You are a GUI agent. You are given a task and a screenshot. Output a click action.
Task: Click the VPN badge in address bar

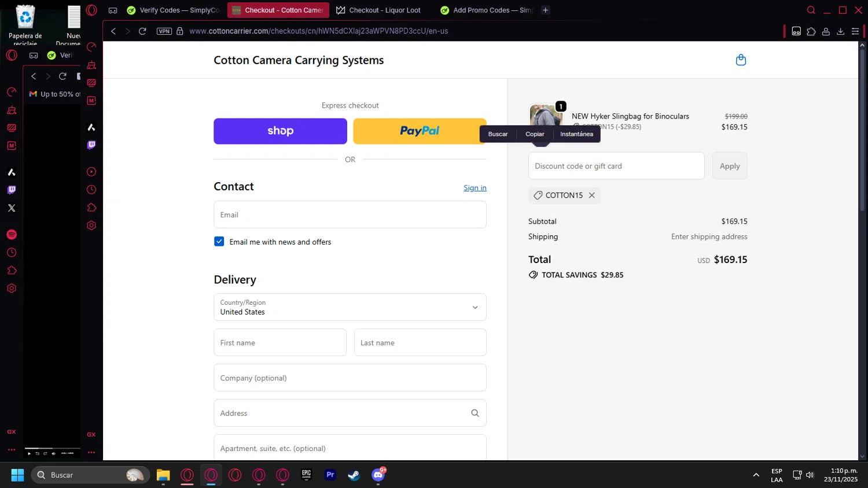coord(164,31)
